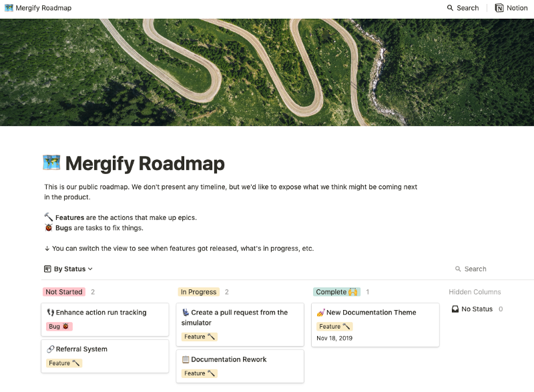Click the In Progress count 2

point(227,291)
